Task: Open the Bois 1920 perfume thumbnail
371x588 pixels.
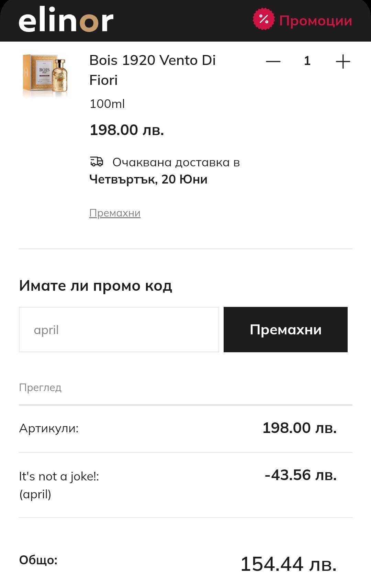Action: (45, 76)
